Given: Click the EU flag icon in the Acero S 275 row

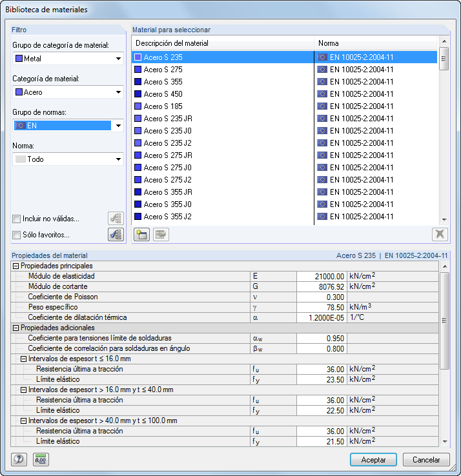Looking at the screenshot, I should click(322, 70).
